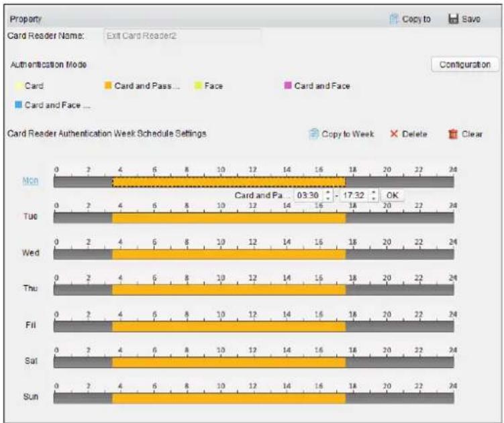Click the red X Delete icon
Image resolution: width=504 pixels, height=423 pixels.
click(x=394, y=133)
